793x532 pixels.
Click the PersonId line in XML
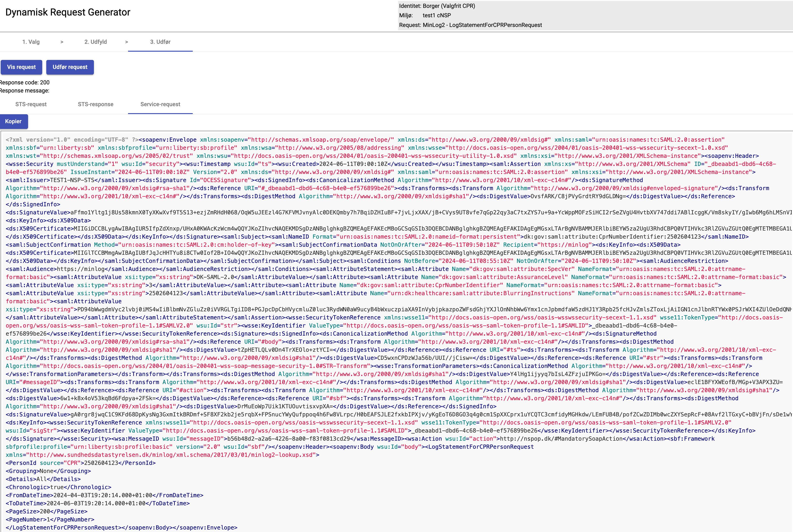click(81, 463)
